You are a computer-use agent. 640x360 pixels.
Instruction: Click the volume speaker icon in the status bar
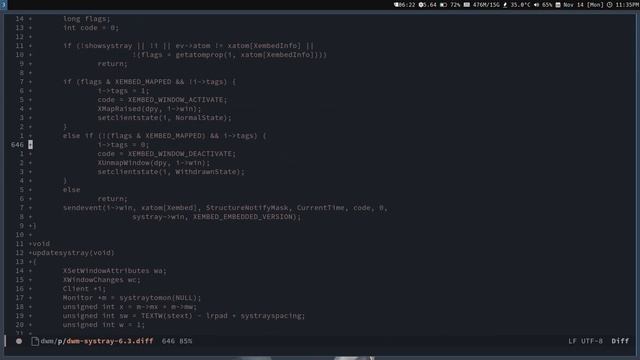coord(536,5)
